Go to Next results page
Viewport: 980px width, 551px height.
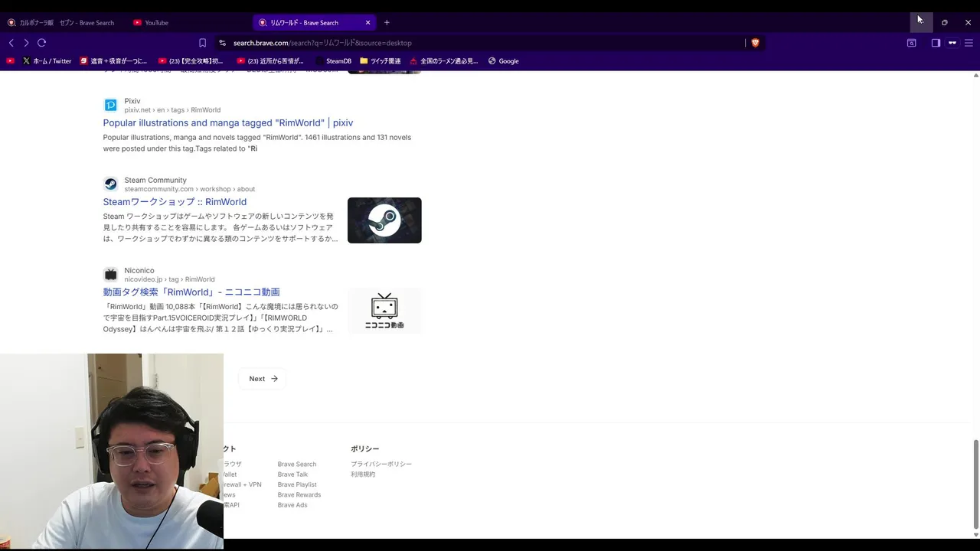263,379
